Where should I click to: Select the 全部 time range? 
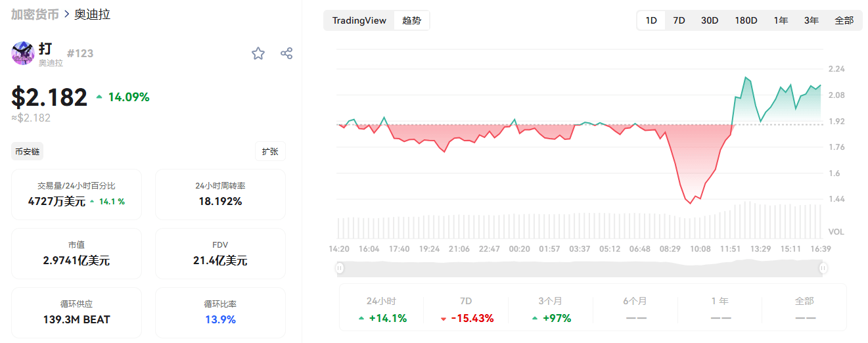pyautogui.click(x=844, y=20)
